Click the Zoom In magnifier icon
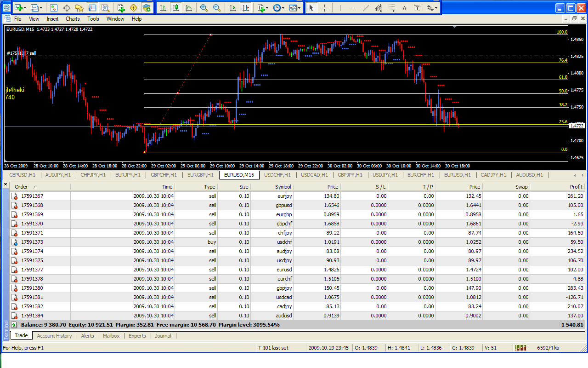Viewport: 588px width, 368px height. click(x=204, y=7)
